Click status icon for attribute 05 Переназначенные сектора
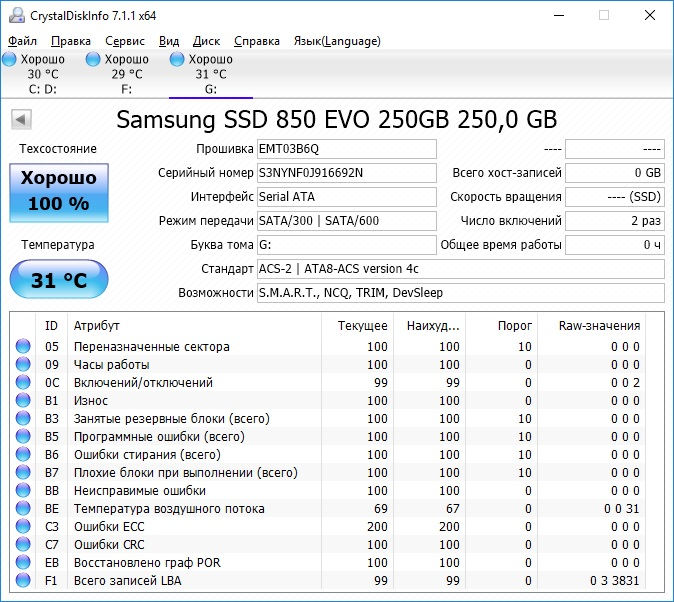 23,346
